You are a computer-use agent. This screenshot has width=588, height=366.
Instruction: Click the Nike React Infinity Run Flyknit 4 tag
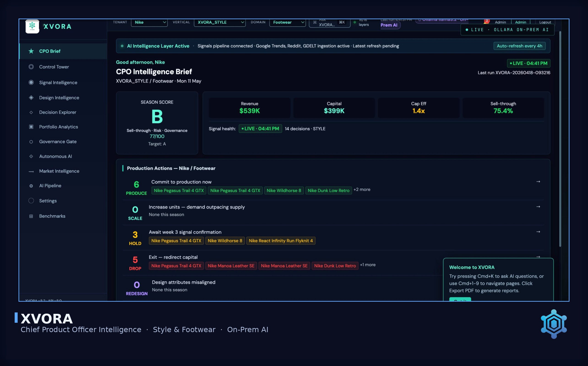(x=281, y=241)
